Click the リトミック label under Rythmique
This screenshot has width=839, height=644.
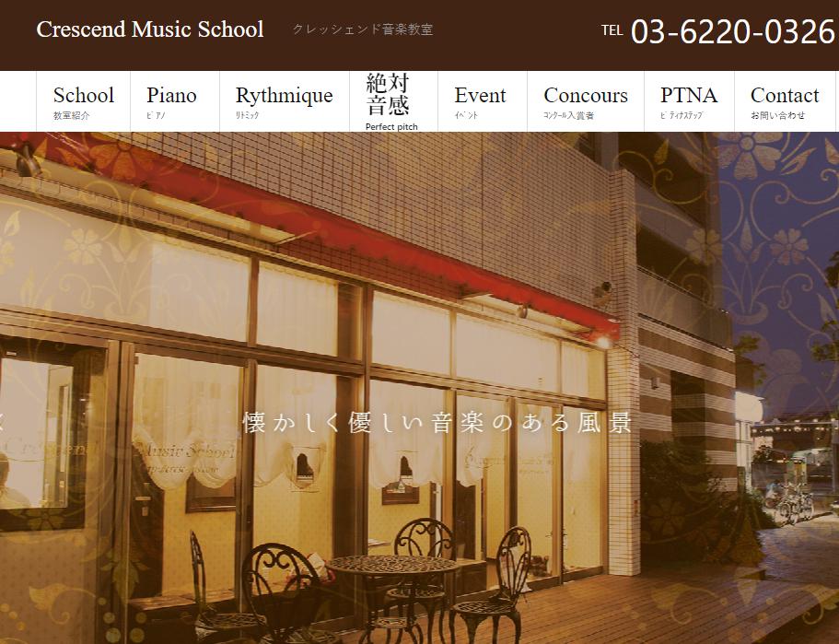(247, 115)
